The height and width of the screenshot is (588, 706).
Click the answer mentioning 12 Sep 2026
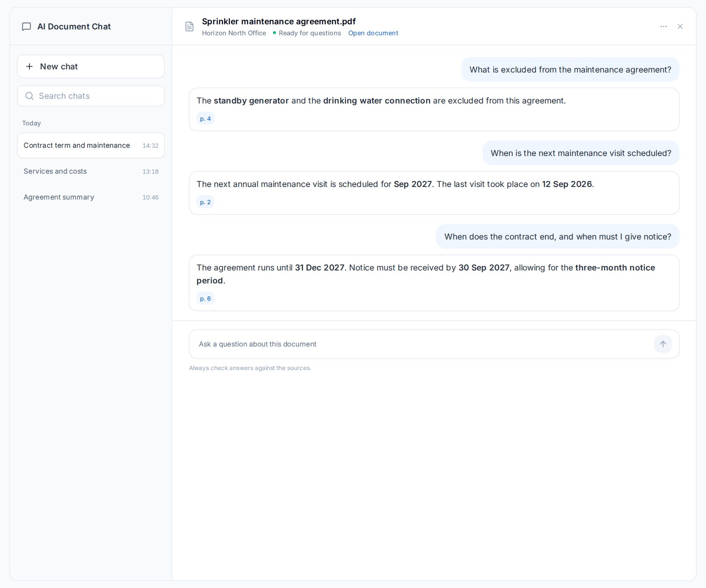tap(434, 193)
